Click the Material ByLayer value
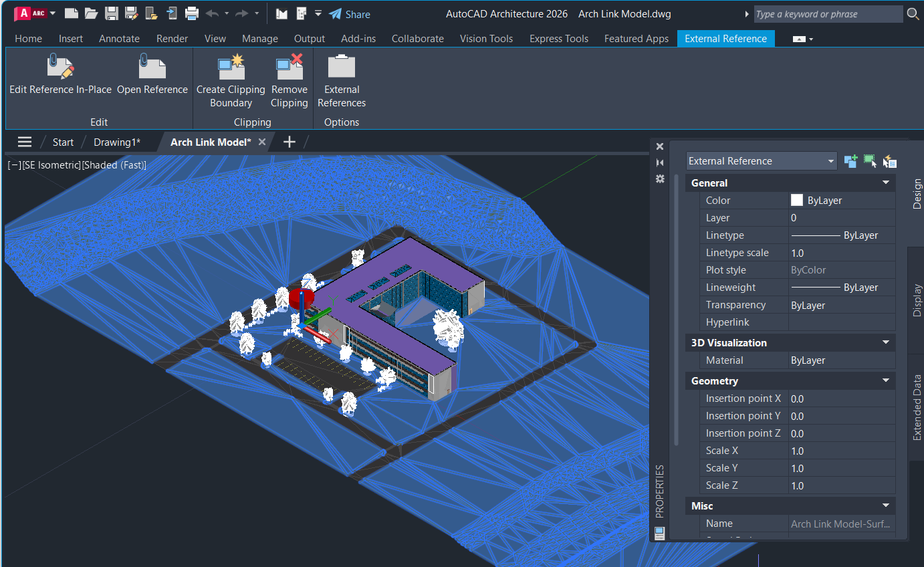 tap(842, 360)
